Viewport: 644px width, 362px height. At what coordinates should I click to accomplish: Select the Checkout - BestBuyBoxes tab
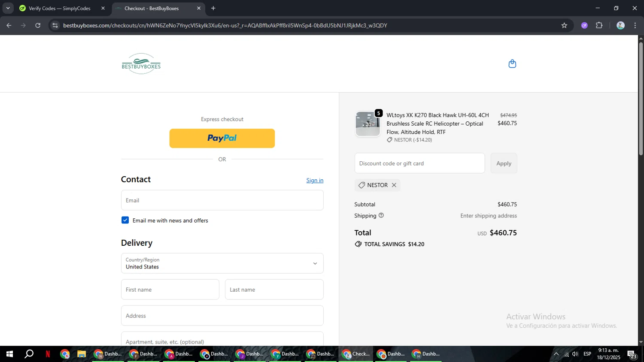click(x=158, y=8)
